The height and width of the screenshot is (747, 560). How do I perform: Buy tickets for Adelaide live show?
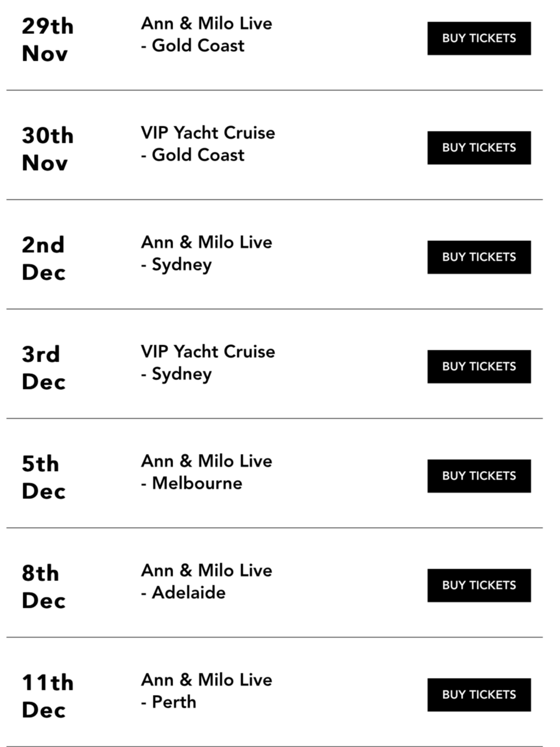pyautogui.click(x=479, y=585)
